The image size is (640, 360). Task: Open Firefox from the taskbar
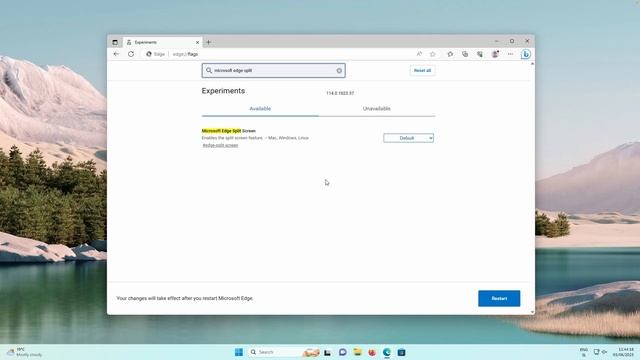[372, 352]
